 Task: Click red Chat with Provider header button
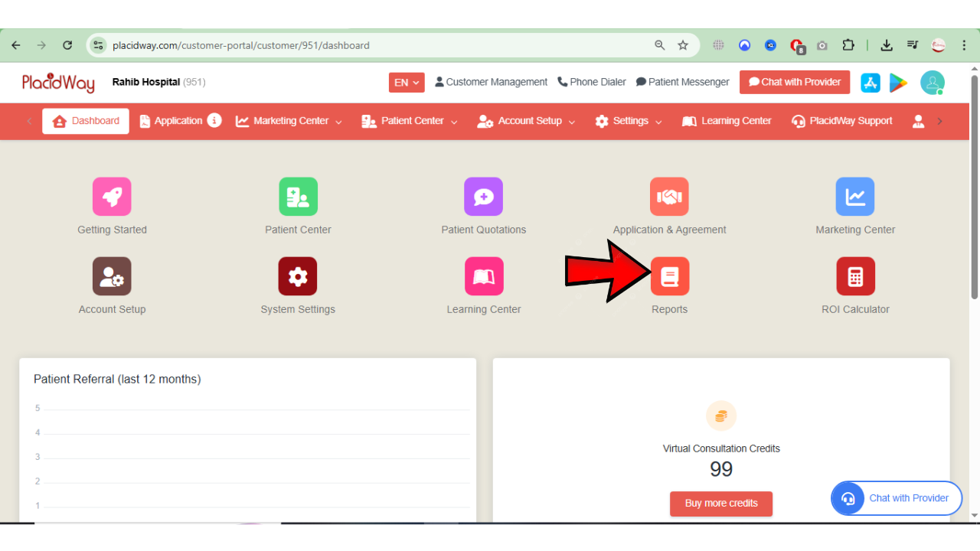click(x=794, y=83)
